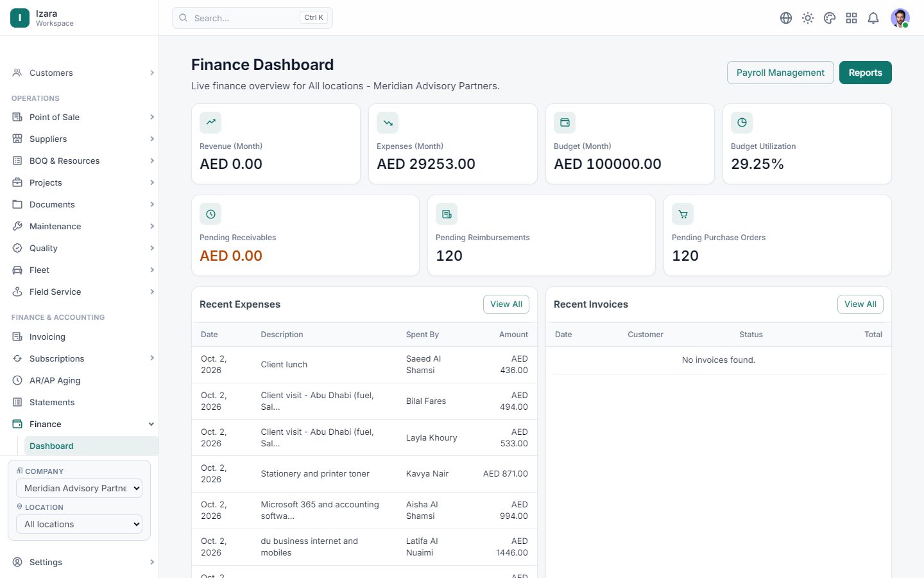Expand the Settings chevron
This screenshot has width=924, height=578.
click(152, 562)
